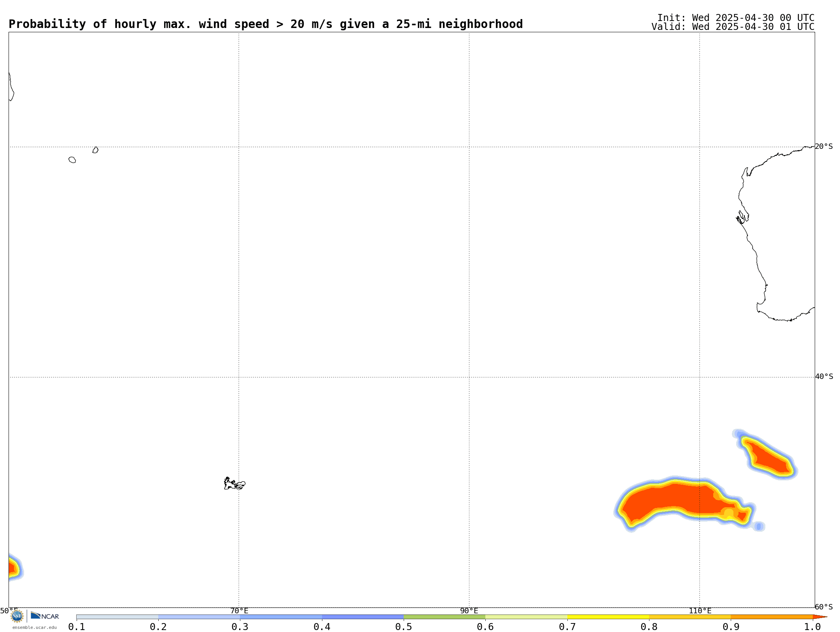Click the 70°E longitude label
This screenshot has width=840, height=632.
pyautogui.click(x=239, y=611)
